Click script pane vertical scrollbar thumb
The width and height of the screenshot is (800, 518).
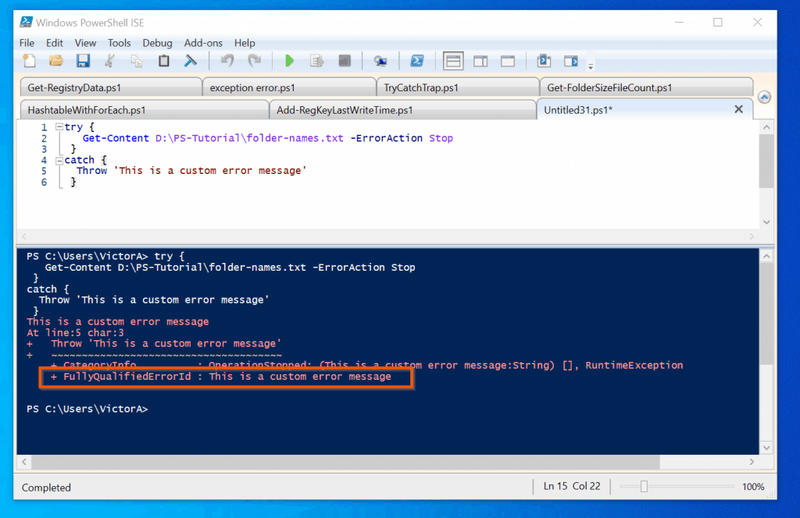tap(766, 161)
